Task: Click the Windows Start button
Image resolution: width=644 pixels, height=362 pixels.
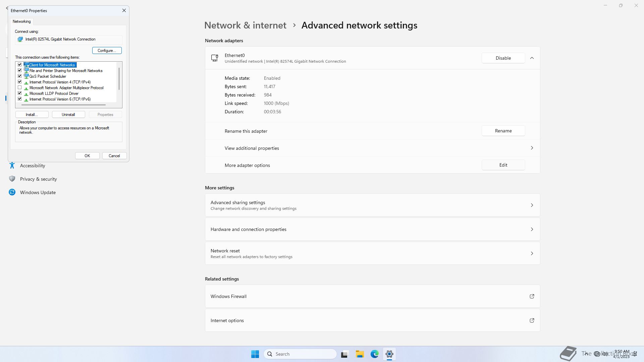Action: (x=255, y=354)
